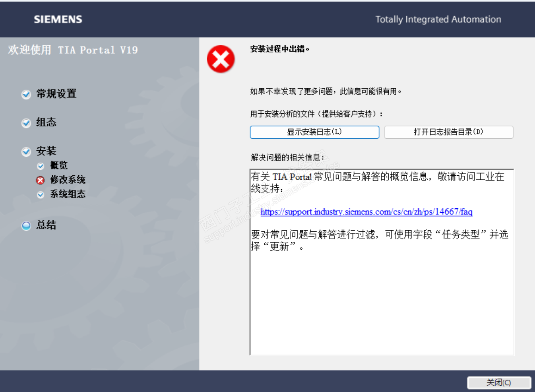
Task: Click the red error icon beside the install message
Action: 221,59
